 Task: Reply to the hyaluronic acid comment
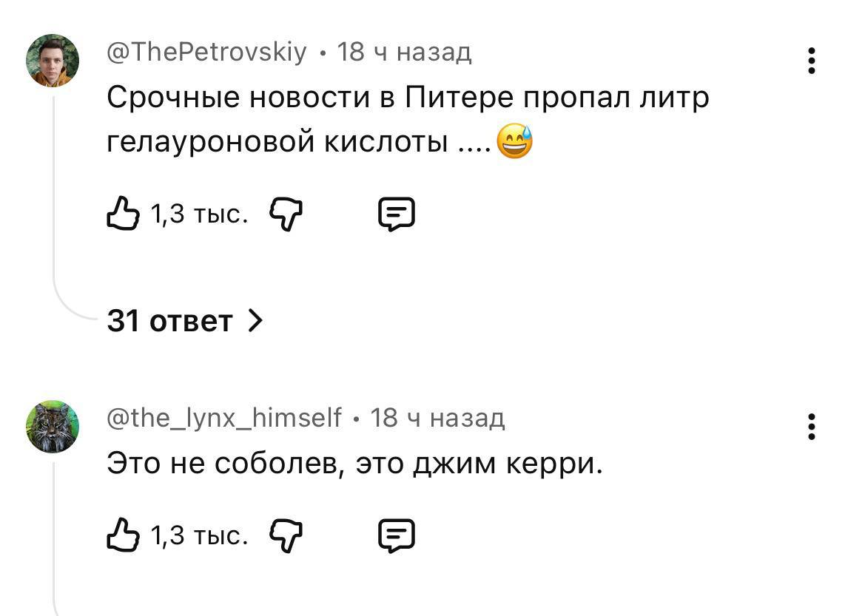coord(397,214)
